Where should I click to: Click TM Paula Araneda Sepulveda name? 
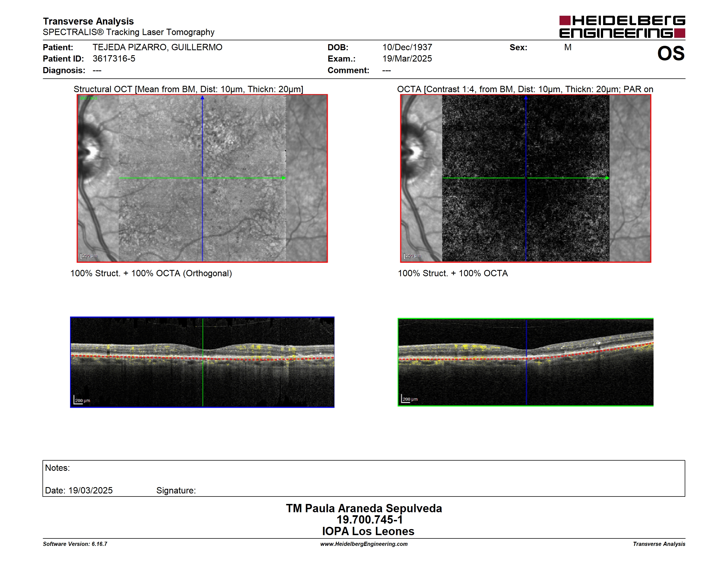point(364,508)
